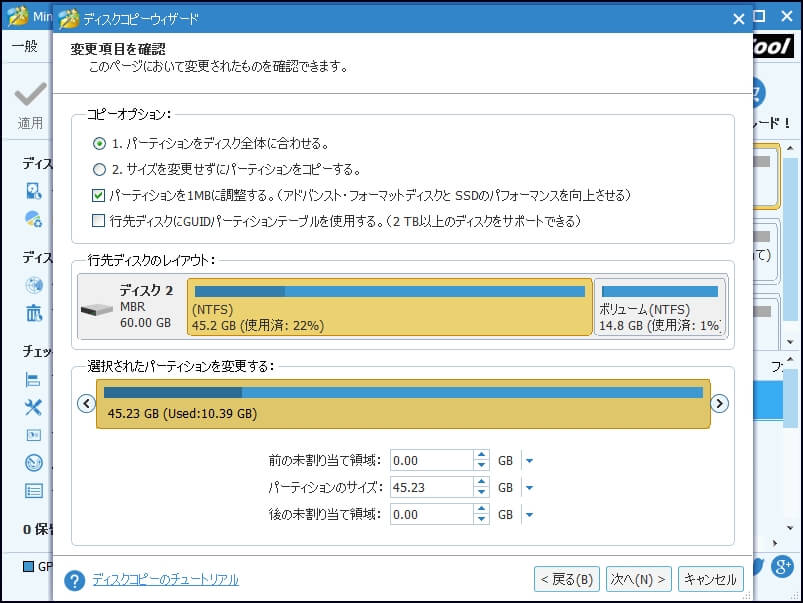
Task: Click the 前の未割り当て領域 value field
Action: click(431, 461)
